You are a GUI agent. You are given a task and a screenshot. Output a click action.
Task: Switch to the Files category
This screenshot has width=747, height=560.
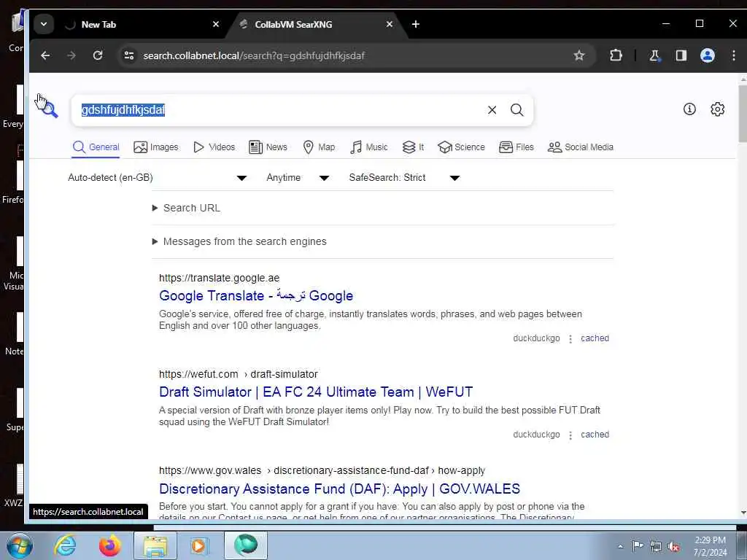point(516,147)
